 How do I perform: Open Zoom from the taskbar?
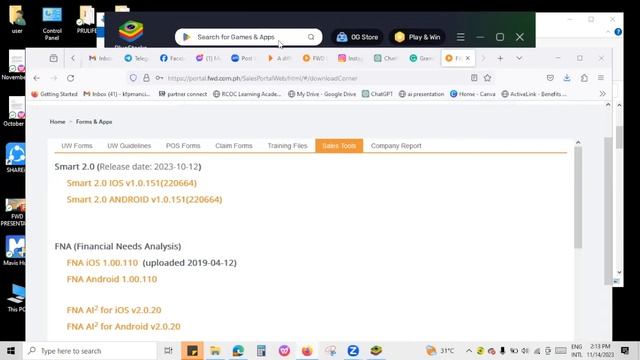(x=353, y=351)
